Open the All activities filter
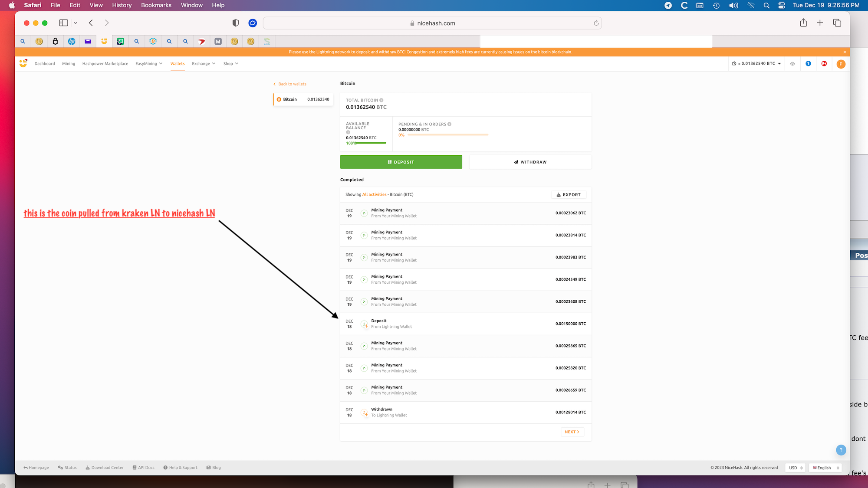The image size is (868, 488). 374,194
